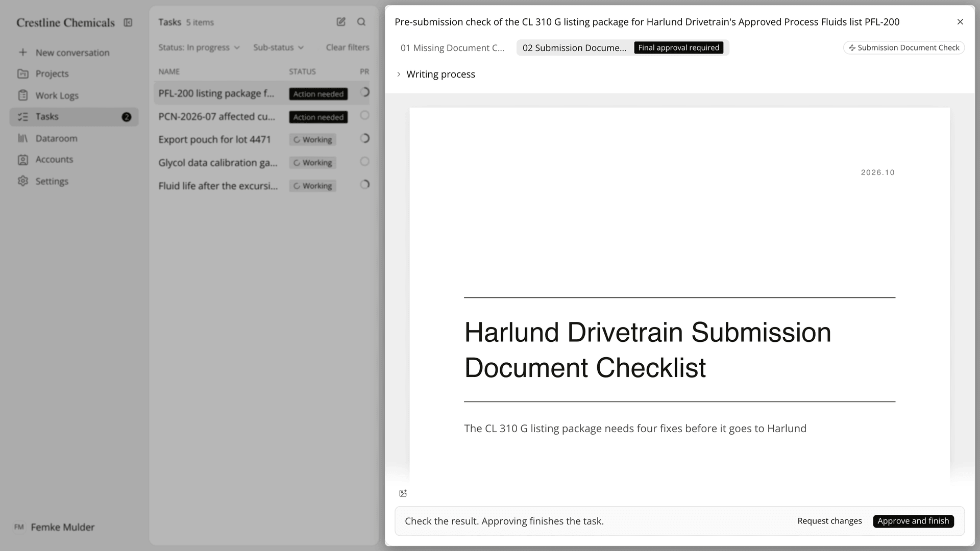Expand the Writing process section

[x=435, y=74]
